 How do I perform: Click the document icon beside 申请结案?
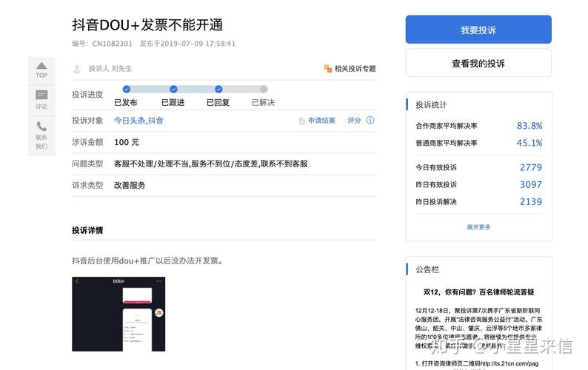302,121
